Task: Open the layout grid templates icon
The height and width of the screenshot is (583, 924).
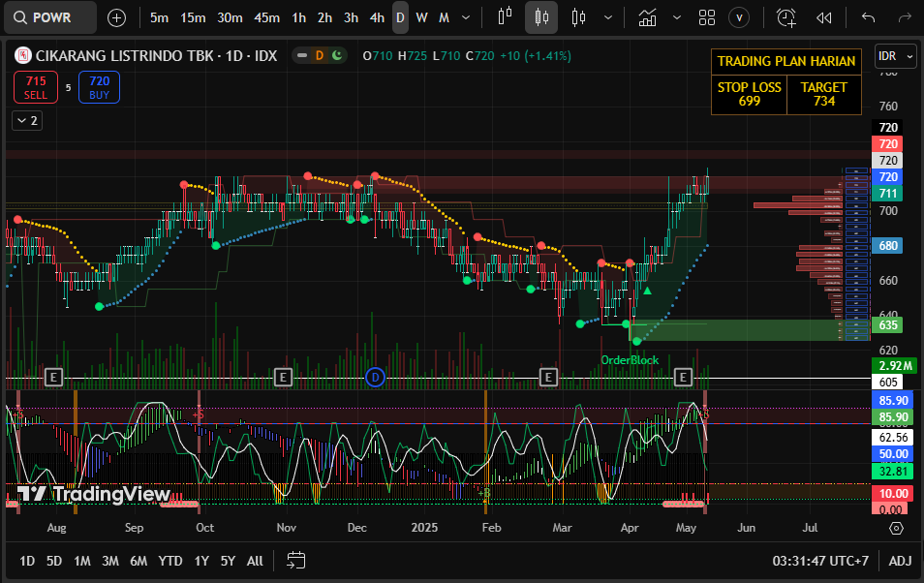Action: 707,17
